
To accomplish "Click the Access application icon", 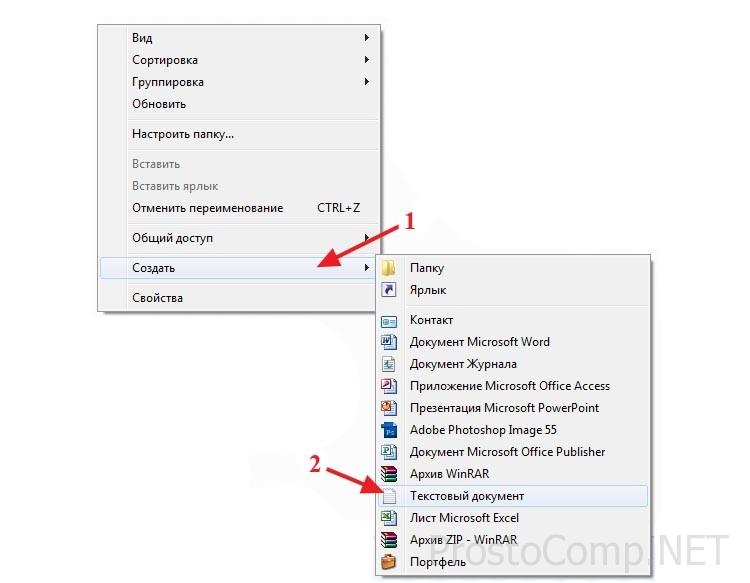I will [x=388, y=386].
